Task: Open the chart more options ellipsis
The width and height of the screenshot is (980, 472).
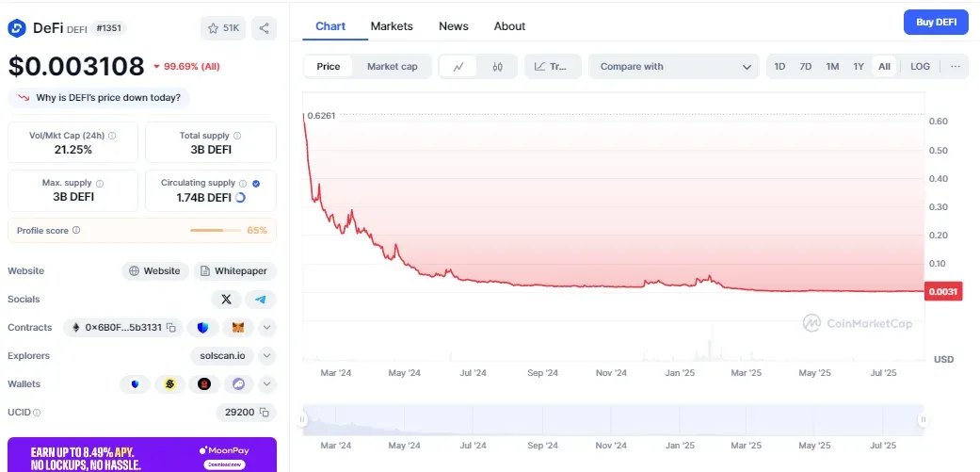Action: (955, 67)
